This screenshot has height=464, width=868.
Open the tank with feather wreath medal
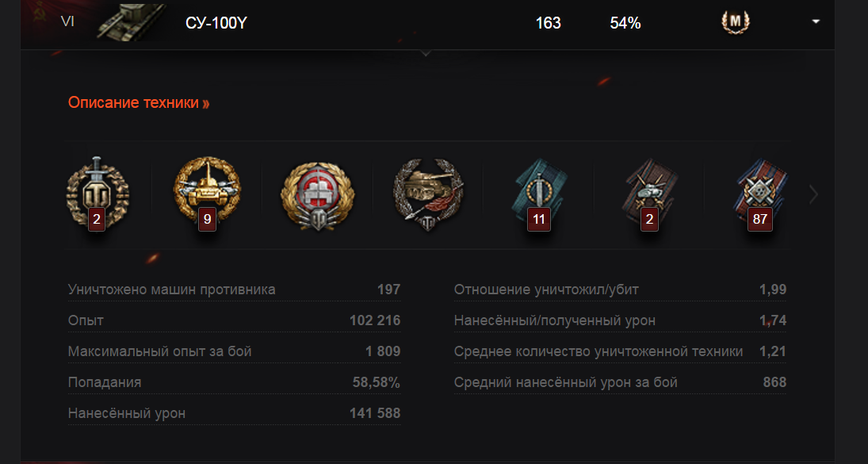[x=428, y=194]
